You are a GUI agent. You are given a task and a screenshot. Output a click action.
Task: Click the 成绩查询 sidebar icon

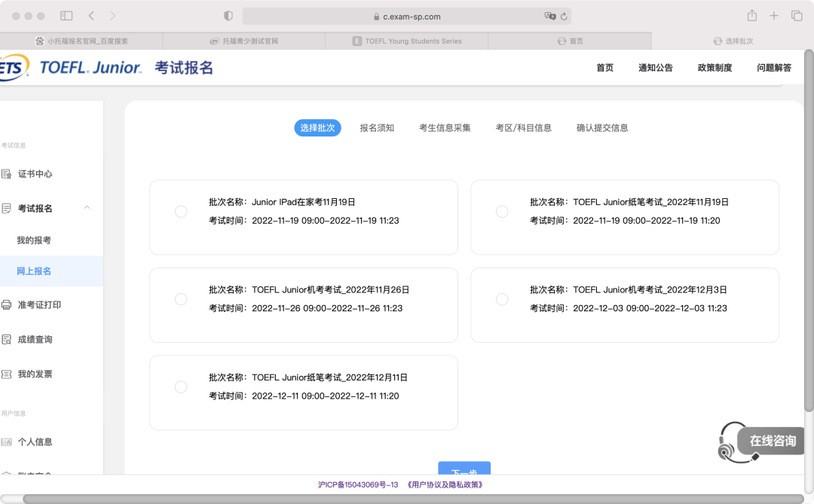(x=6, y=340)
